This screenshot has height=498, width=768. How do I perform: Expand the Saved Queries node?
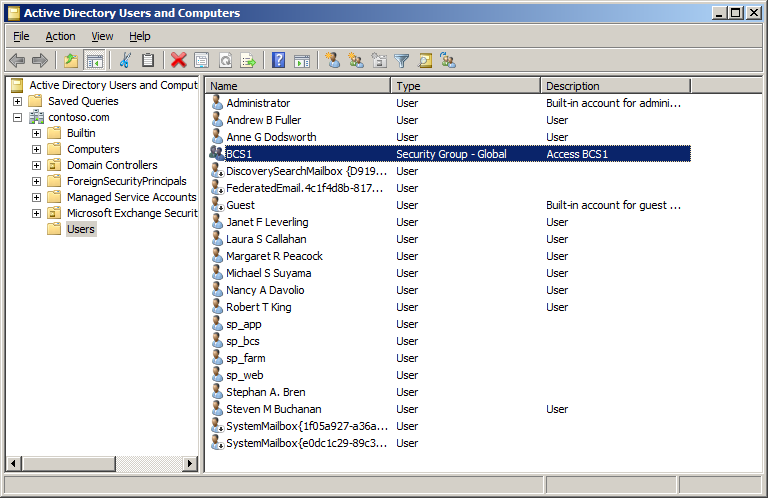tap(18, 101)
